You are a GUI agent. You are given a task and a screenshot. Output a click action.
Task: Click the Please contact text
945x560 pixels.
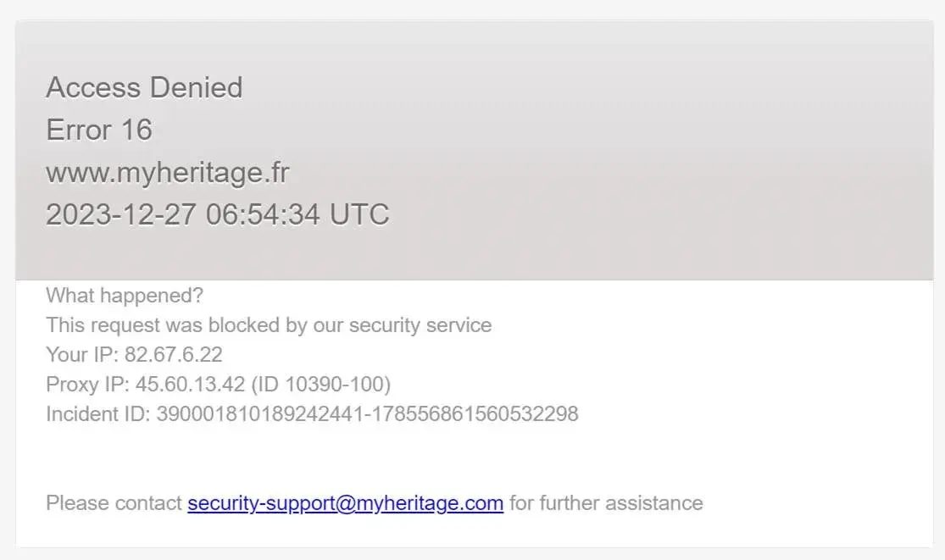pyautogui.click(x=114, y=503)
